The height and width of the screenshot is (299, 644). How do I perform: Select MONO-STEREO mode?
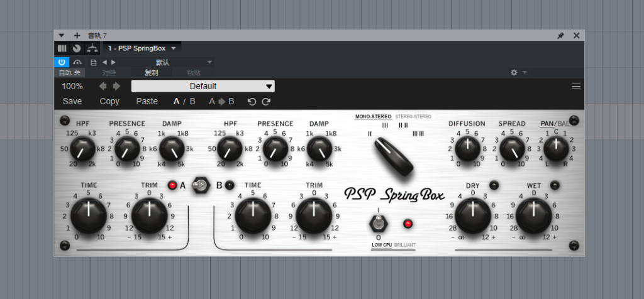click(x=373, y=116)
